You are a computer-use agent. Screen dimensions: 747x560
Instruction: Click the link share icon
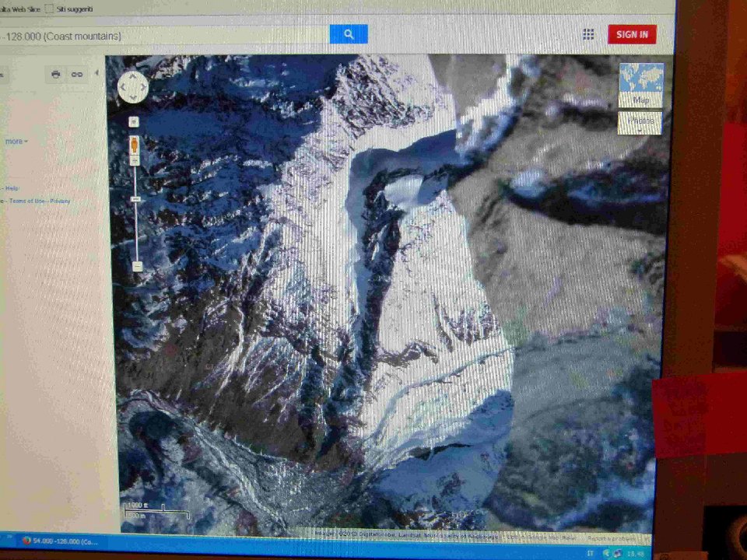point(77,75)
